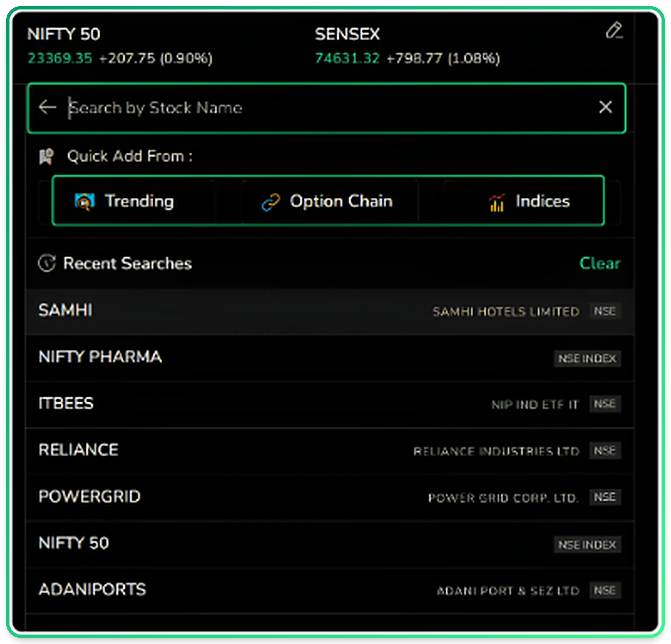Click NSE badge on ITBEES row

coord(605,404)
